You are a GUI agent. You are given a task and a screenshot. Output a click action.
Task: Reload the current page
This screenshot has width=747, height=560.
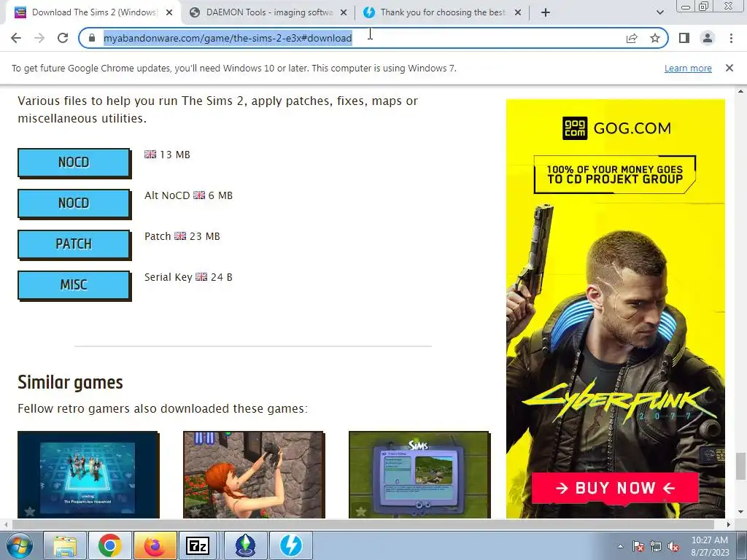coord(63,38)
